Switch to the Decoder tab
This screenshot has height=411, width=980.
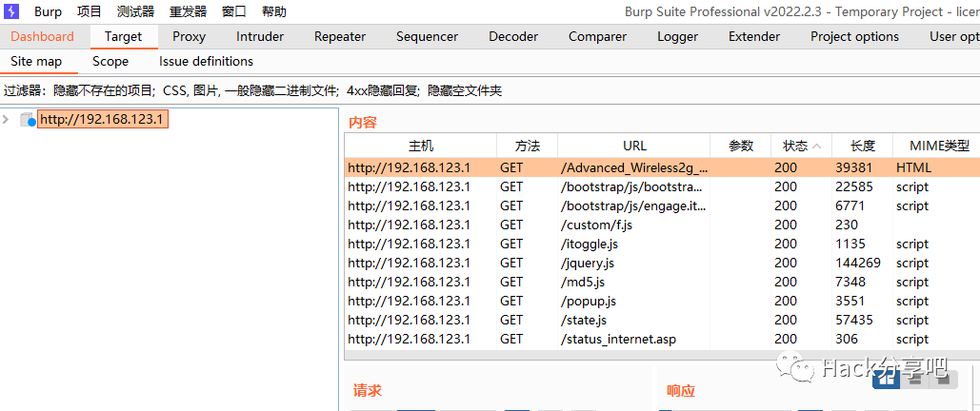(513, 37)
